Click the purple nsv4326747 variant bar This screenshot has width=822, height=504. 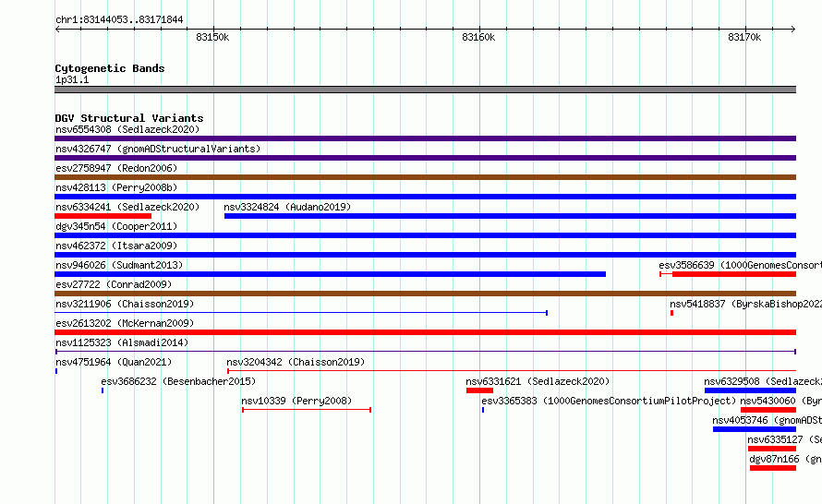pos(425,158)
